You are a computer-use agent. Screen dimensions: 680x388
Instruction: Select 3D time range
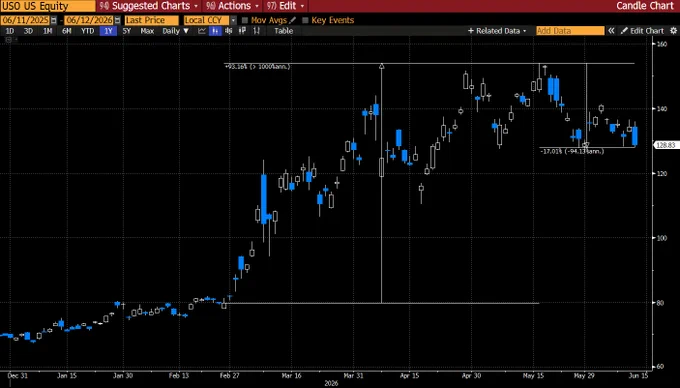coord(28,31)
